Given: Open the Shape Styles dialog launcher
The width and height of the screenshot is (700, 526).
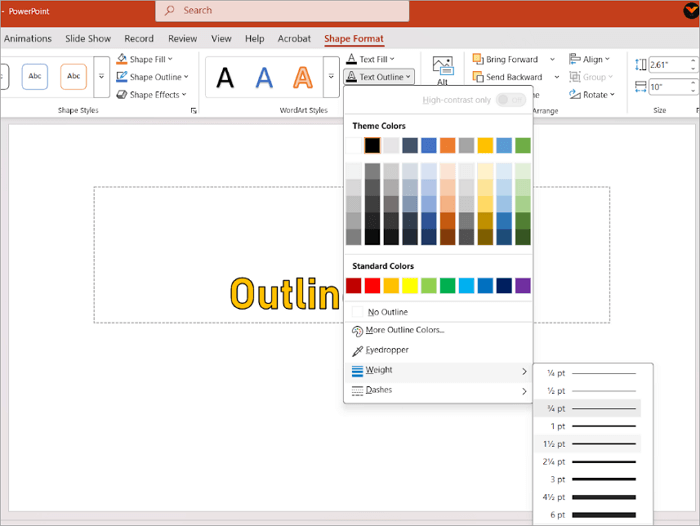Looking at the screenshot, I should [x=193, y=110].
